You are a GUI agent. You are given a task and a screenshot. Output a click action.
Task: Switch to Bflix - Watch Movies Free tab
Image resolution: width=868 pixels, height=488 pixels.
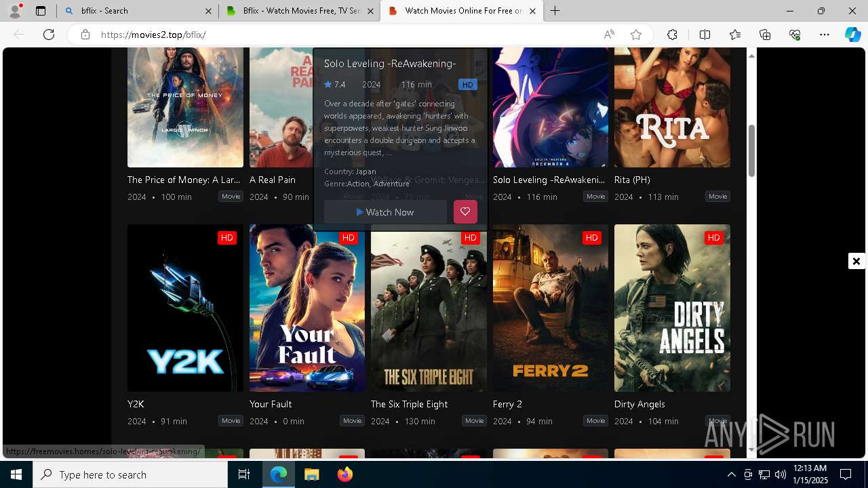tap(300, 11)
